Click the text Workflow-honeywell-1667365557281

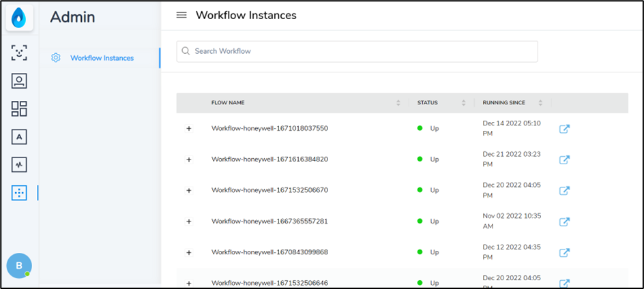pos(270,221)
